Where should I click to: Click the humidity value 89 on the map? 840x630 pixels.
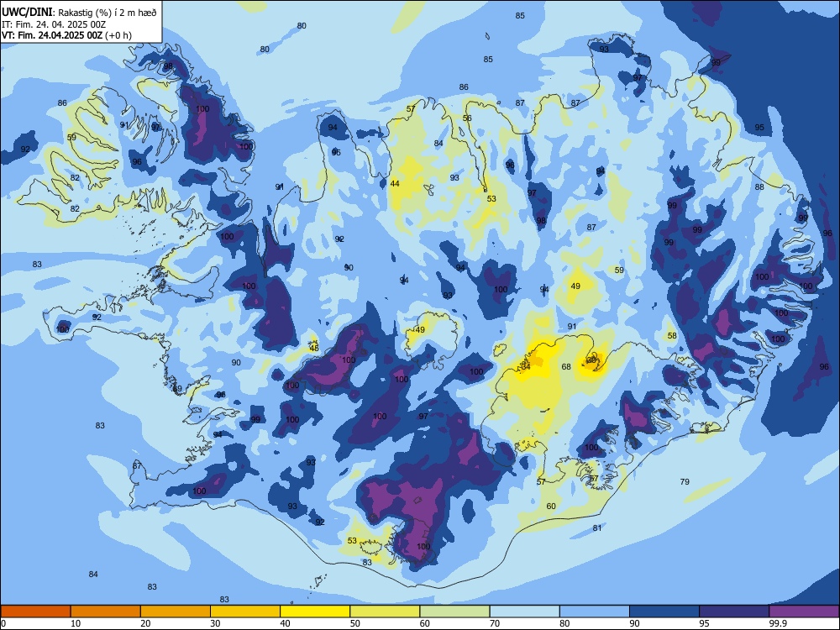click(177, 388)
